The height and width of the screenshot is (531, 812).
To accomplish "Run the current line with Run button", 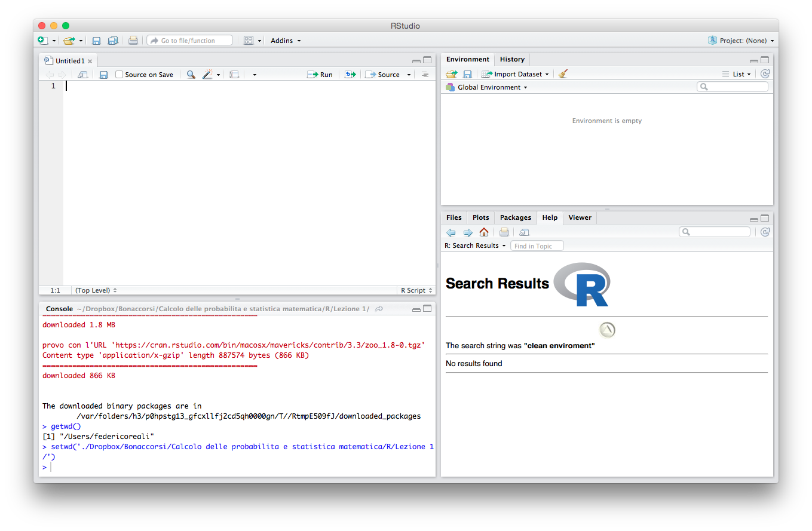I will tap(320, 75).
